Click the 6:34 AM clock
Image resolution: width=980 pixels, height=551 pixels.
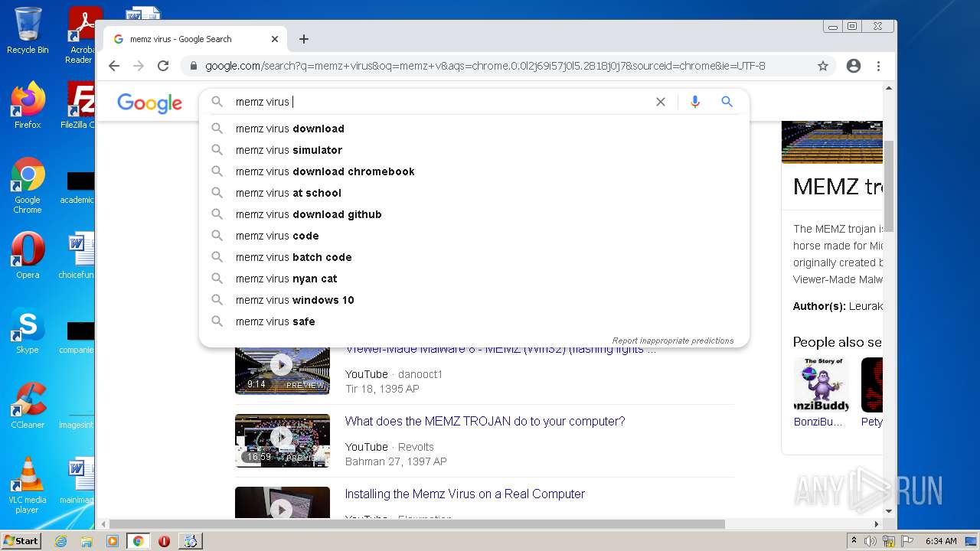click(941, 541)
